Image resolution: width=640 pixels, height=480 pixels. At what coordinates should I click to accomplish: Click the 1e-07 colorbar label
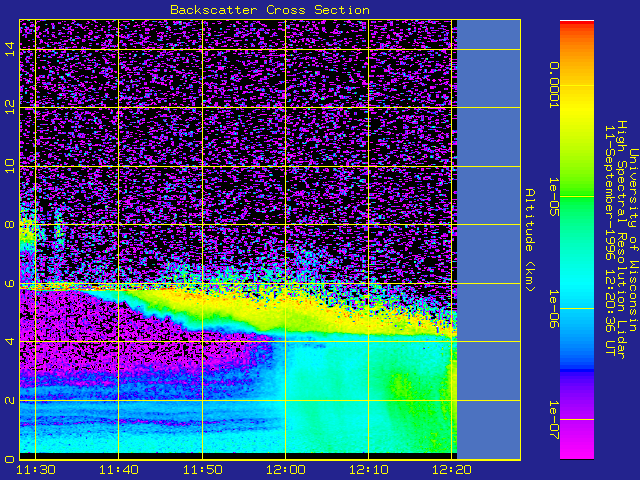coord(553,420)
